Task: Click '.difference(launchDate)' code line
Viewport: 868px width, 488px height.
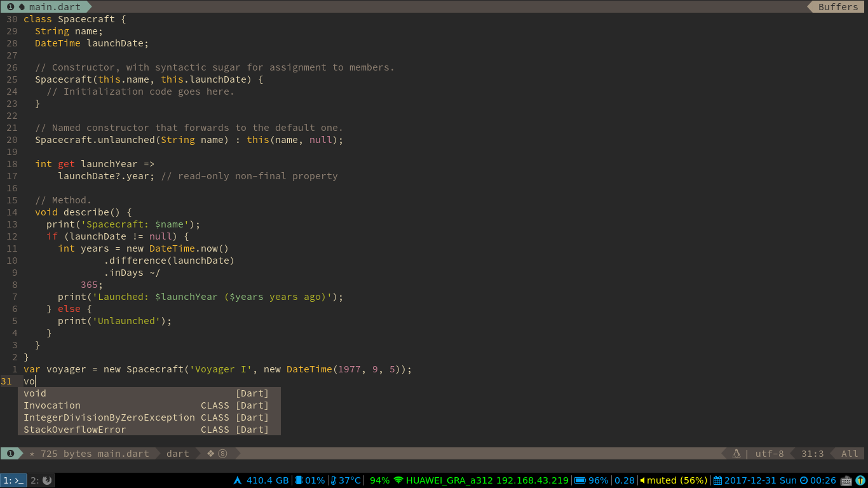Action: tap(169, 261)
